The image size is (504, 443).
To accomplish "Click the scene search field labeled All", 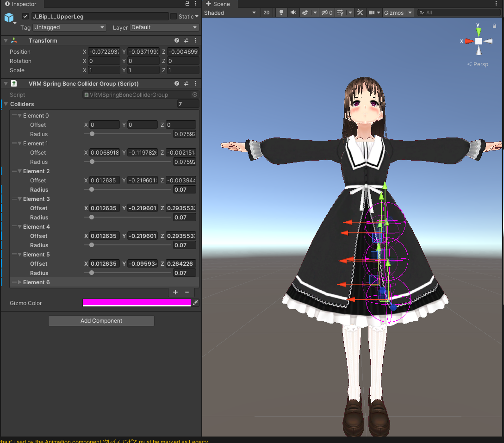I will [458, 12].
